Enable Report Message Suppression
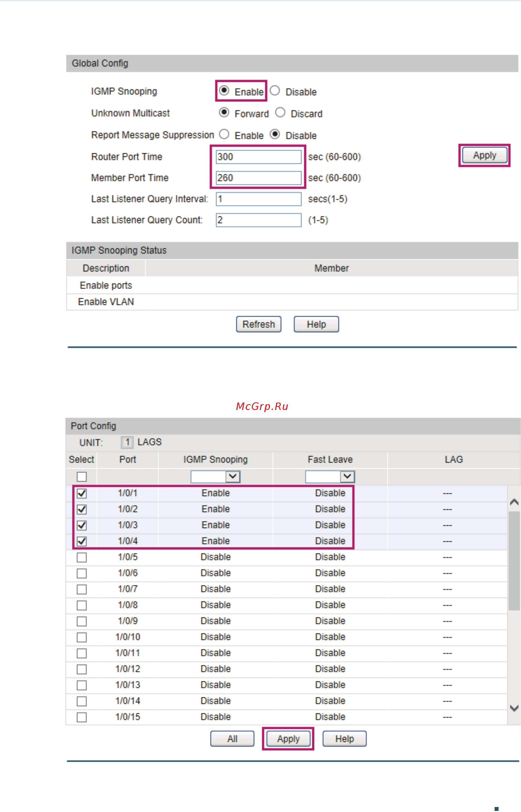Image resolution: width=521 pixels, height=812 pixels. [x=224, y=134]
